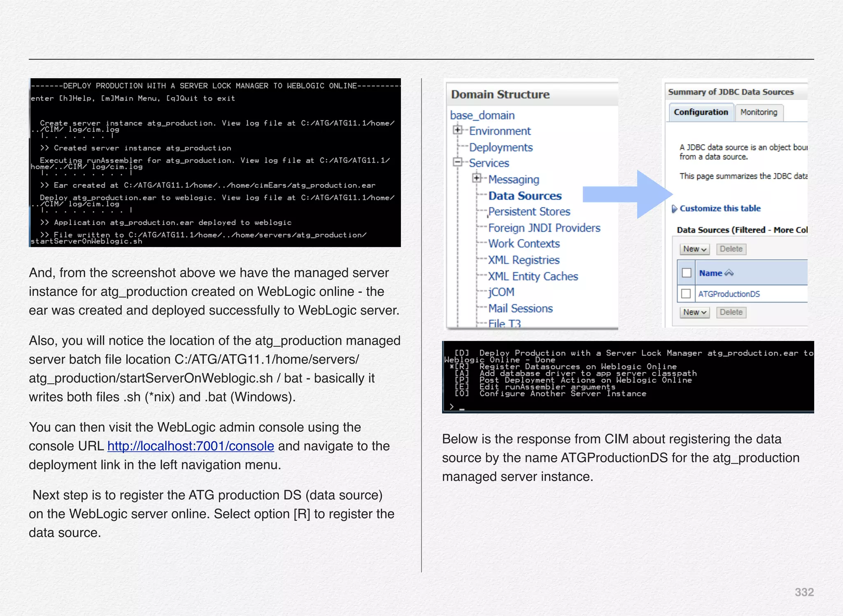Expand the Messaging tree node
This screenshot has height=616, width=843.
(477, 178)
